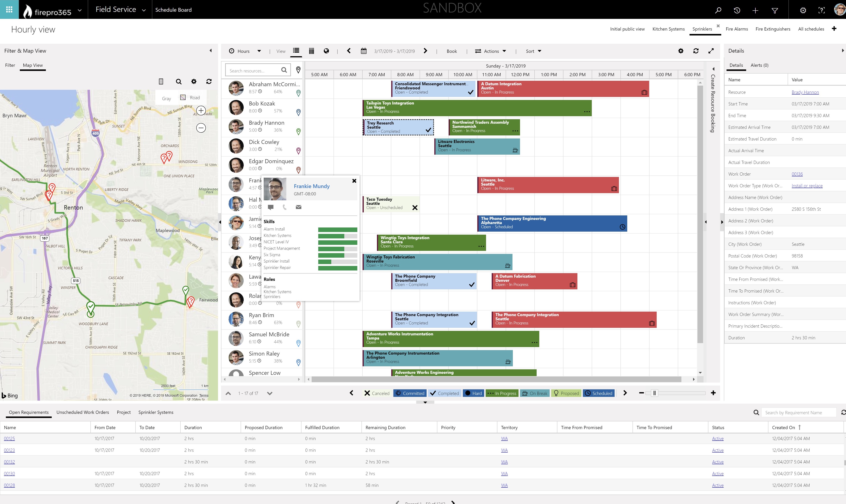The height and width of the screenshot is (504, 846).
Task: Expand the Field Service area dropdown
Action: coord(144,10)
